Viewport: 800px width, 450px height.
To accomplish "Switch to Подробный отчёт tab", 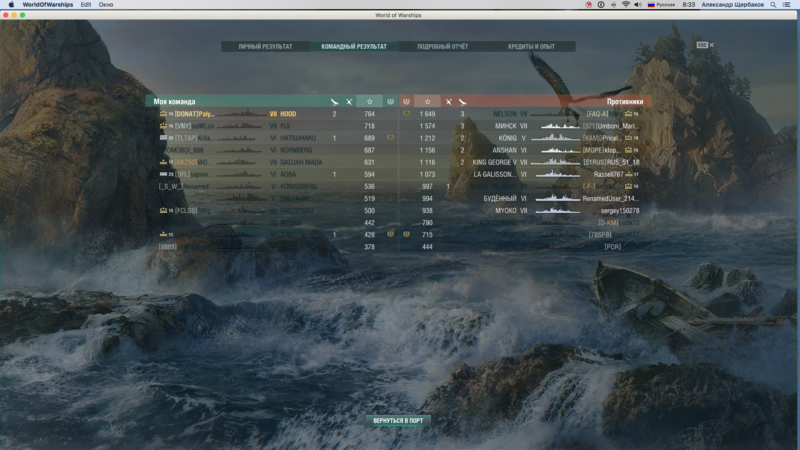I will click(x=442, y=46).
